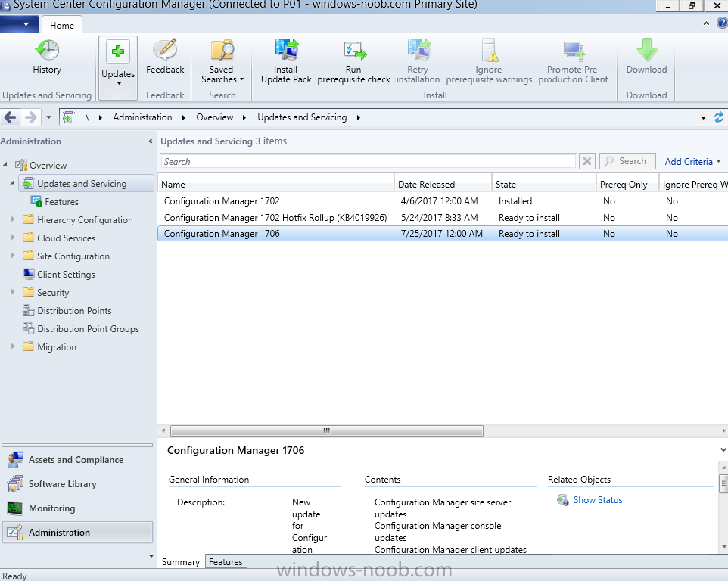
Task: Select the Configuration Manager 1706 row
Action: click(443, 234)
